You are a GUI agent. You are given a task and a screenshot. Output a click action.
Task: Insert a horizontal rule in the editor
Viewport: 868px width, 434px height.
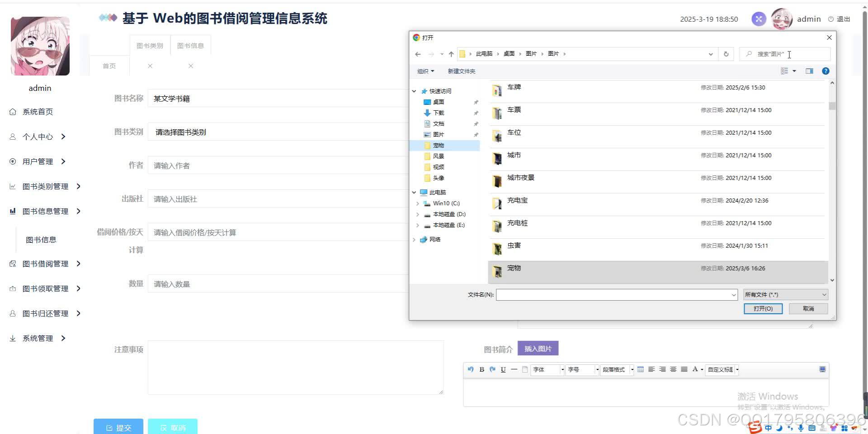pyautogui.click(x=514, y=369)
